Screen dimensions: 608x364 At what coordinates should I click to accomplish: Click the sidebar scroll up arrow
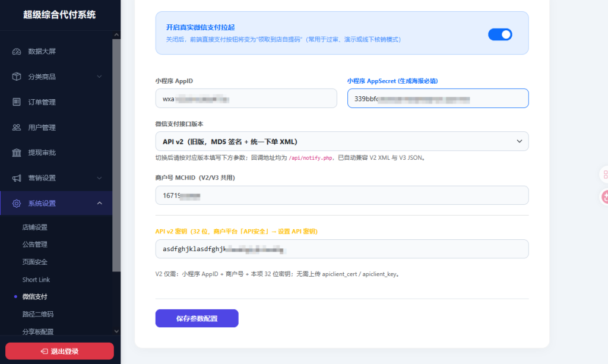click(116, 35)
